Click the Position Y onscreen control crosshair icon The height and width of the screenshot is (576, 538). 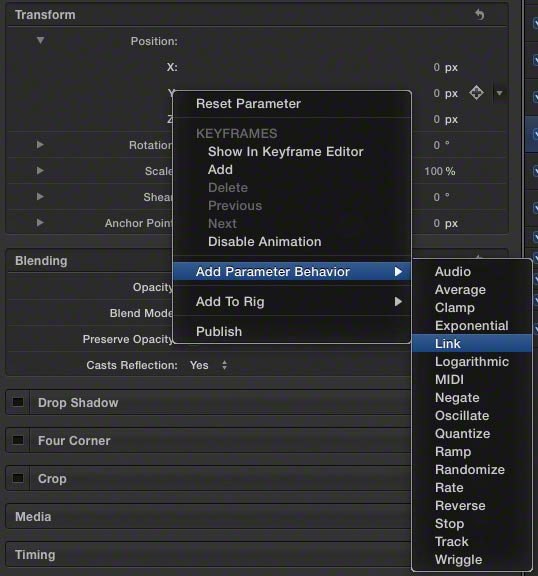[x=476, y=93]
